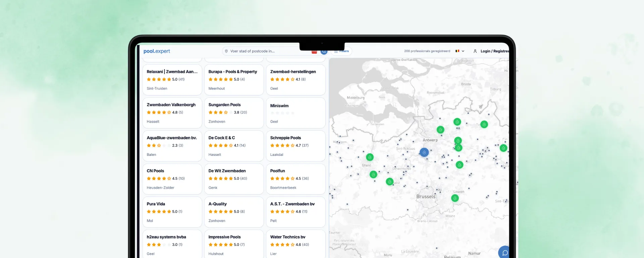This screenshot has height=258, width=644.
Task: Open the Pura Vida listing
Action: tap(172, 212)
